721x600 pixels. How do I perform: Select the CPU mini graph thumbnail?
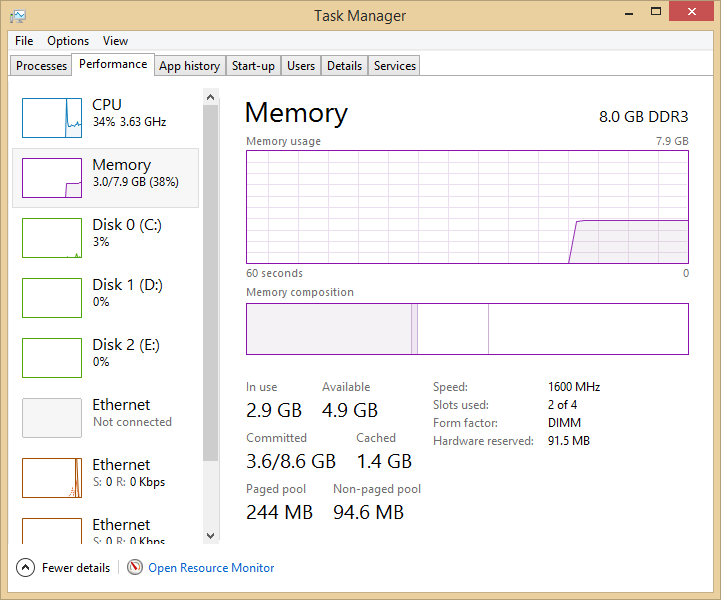pyautogui.click(x=52, y=117)
